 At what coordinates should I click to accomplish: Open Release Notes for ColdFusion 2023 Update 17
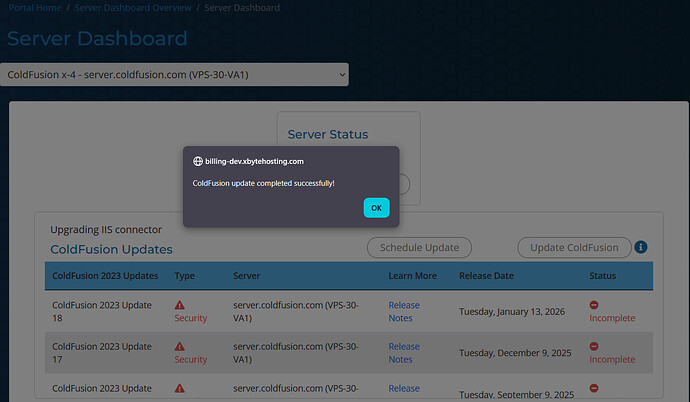coord(403,352)
